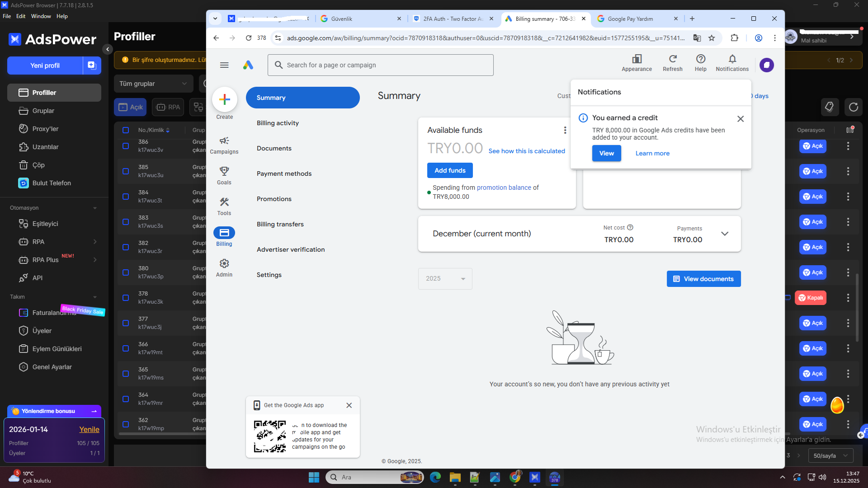Open Tools in the side rail
Screen dimensions: 868x488
(224, 207)
